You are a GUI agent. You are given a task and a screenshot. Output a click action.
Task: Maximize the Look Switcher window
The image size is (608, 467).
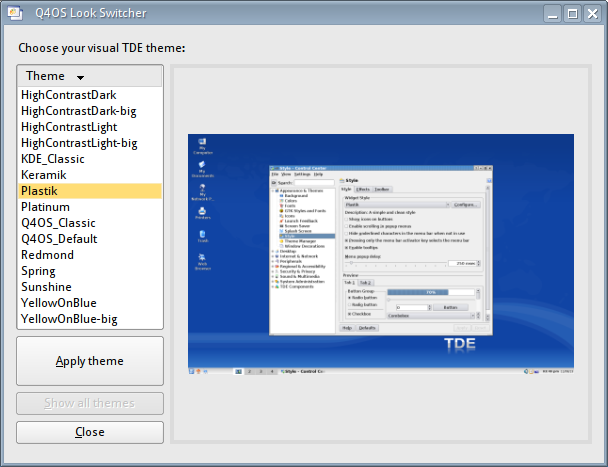[572, 14]
